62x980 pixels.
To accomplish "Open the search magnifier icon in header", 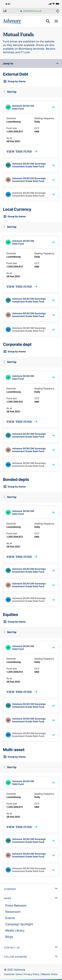I will tap(48, 21).
